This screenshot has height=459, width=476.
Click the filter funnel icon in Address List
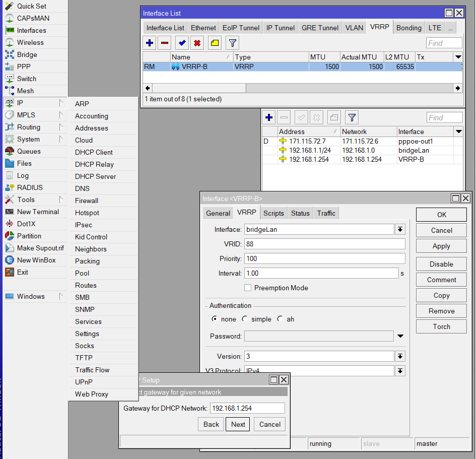(352, 117)
